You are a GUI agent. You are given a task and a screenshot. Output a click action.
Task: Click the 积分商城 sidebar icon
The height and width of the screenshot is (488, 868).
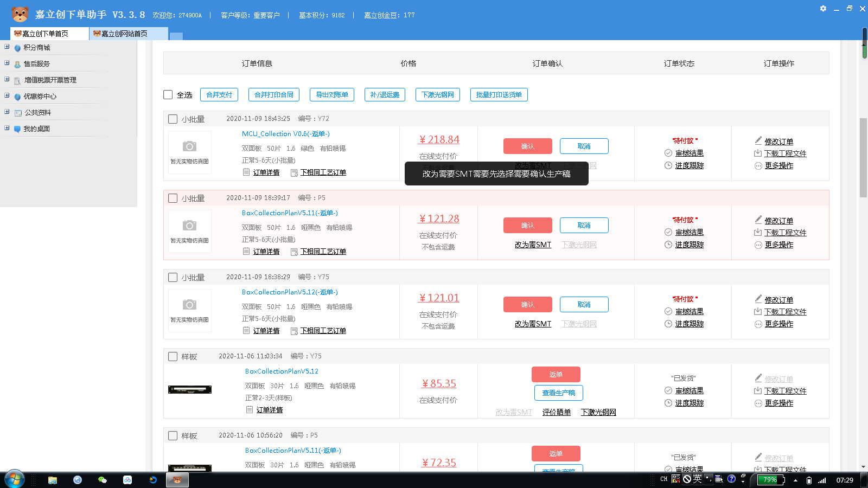click(x=17, y=48)
